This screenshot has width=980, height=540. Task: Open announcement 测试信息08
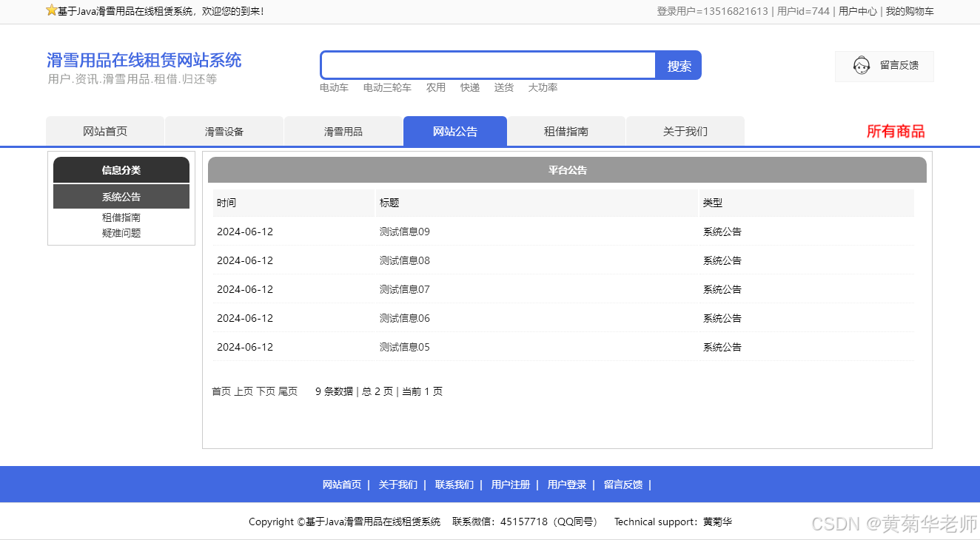pos(405,260)
